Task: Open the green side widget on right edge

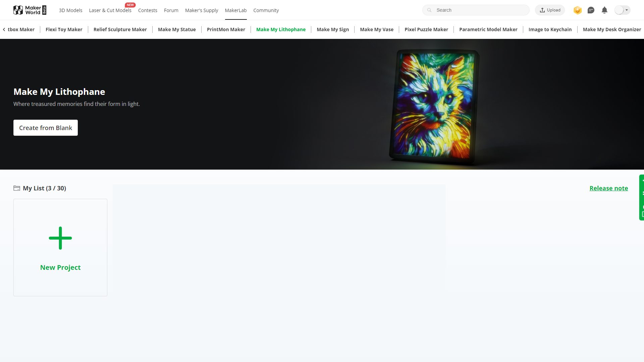Action: click(x=642, y=197)
